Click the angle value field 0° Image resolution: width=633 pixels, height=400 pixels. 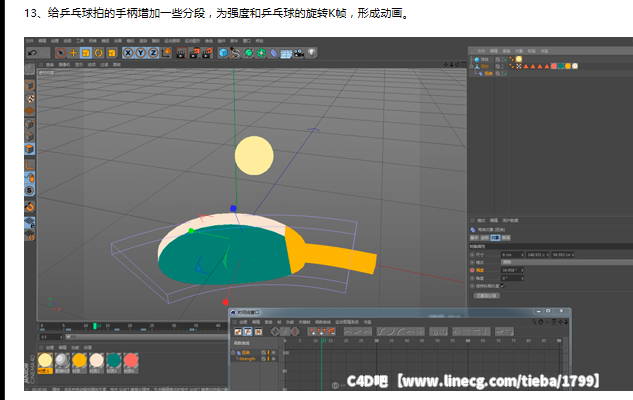[512, 278]
